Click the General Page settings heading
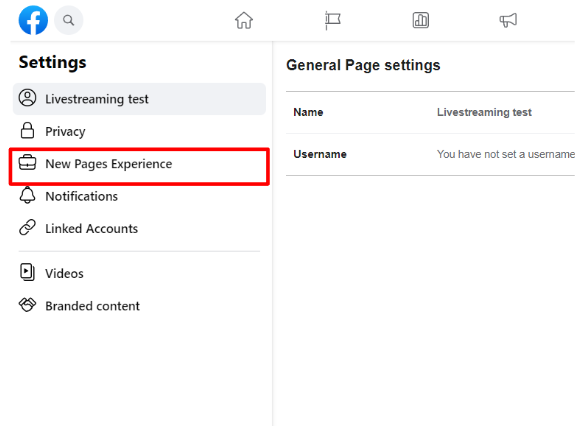The height and width of the screenshot is (426, 575). tap(363, 65)
